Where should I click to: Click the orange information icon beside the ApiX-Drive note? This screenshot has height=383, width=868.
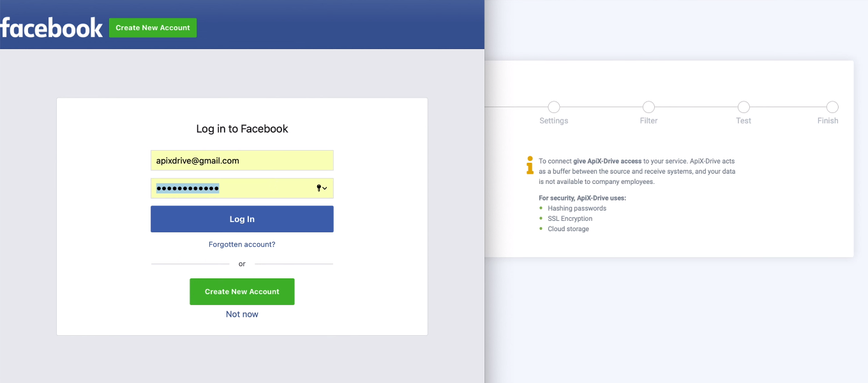coord(529,165)
